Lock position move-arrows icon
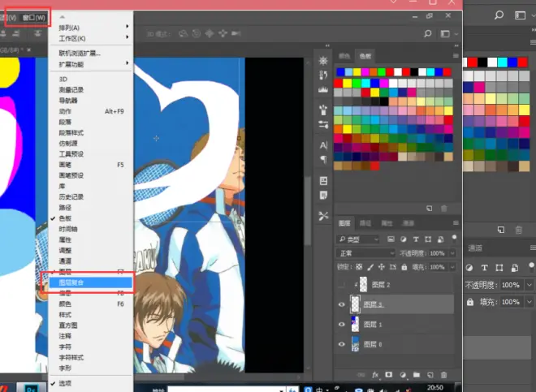Screen dimensions: 536x392 click(x=382, y=267)
